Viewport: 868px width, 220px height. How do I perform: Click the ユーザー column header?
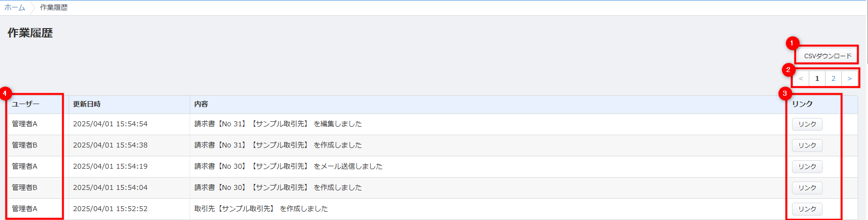(x=26, y=104)
